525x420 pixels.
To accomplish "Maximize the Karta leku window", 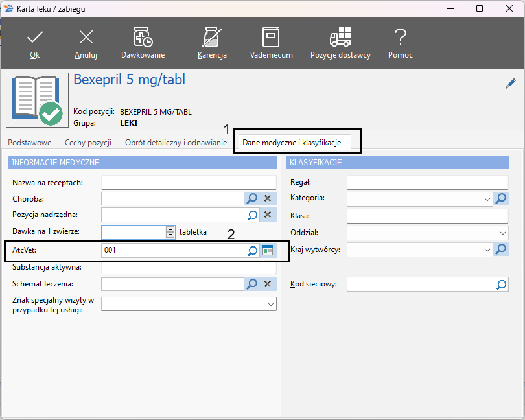I will [480, 8].
